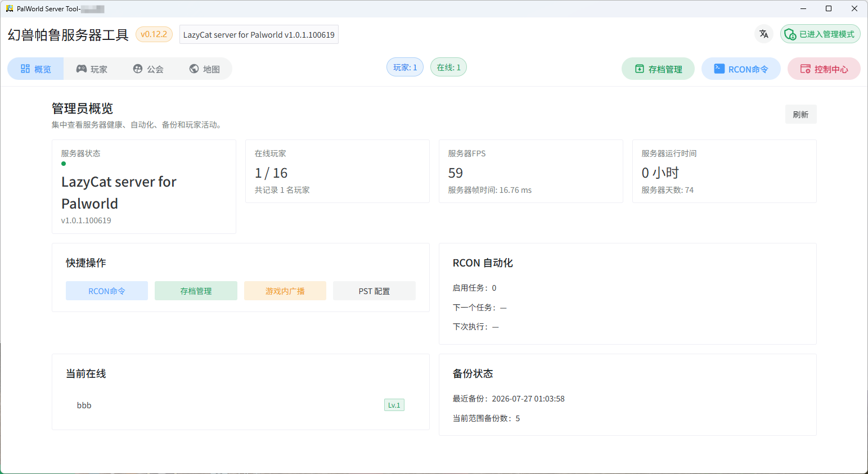This screenshot has height=474, width=868.
Task: Open PST 配置 quick action
Action: pyautogui.click(x=374, y=291)
